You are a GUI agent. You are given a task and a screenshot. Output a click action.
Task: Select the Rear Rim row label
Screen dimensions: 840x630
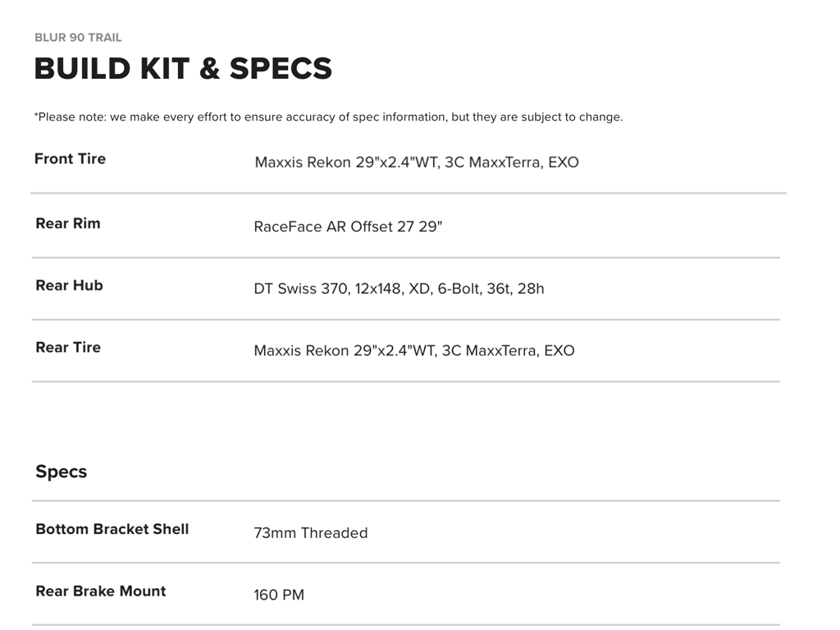[68, 223]
